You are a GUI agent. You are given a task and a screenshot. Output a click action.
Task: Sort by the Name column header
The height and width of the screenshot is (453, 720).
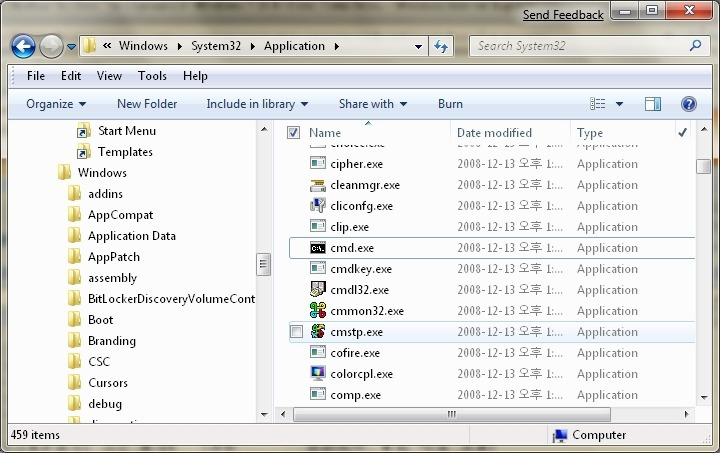[x=325, y=133]
